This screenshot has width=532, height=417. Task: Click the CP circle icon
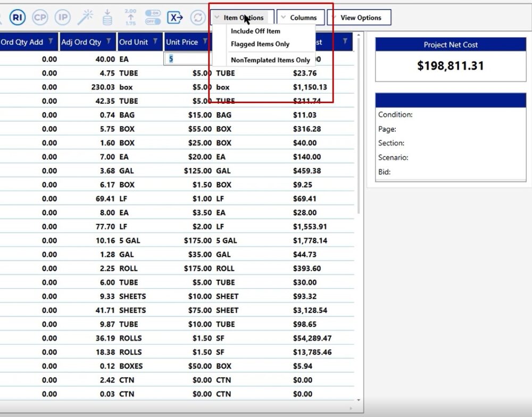(x=40, y=18)
